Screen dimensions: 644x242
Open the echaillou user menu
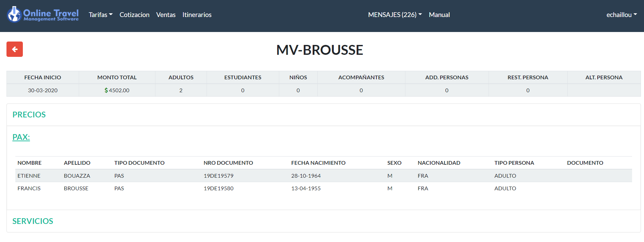[621, 15]
